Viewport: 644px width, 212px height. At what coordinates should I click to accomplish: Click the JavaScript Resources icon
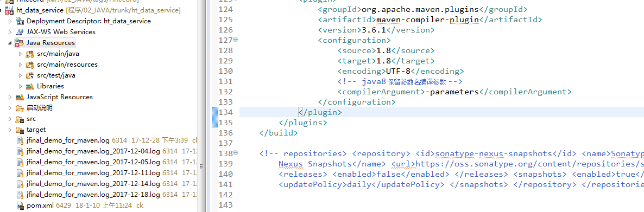coord(20,97)
